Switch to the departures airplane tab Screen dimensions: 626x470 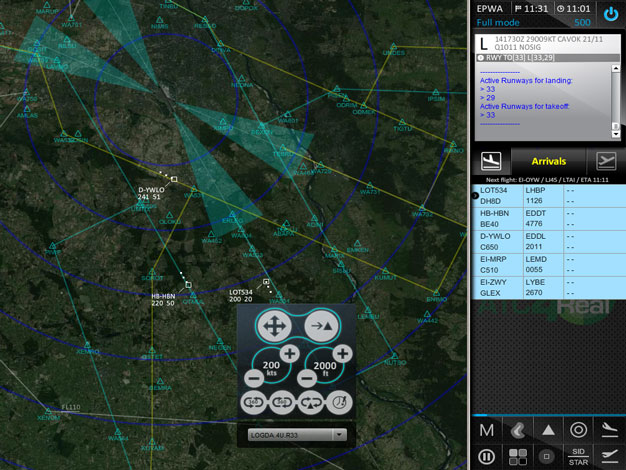point(604,160)
